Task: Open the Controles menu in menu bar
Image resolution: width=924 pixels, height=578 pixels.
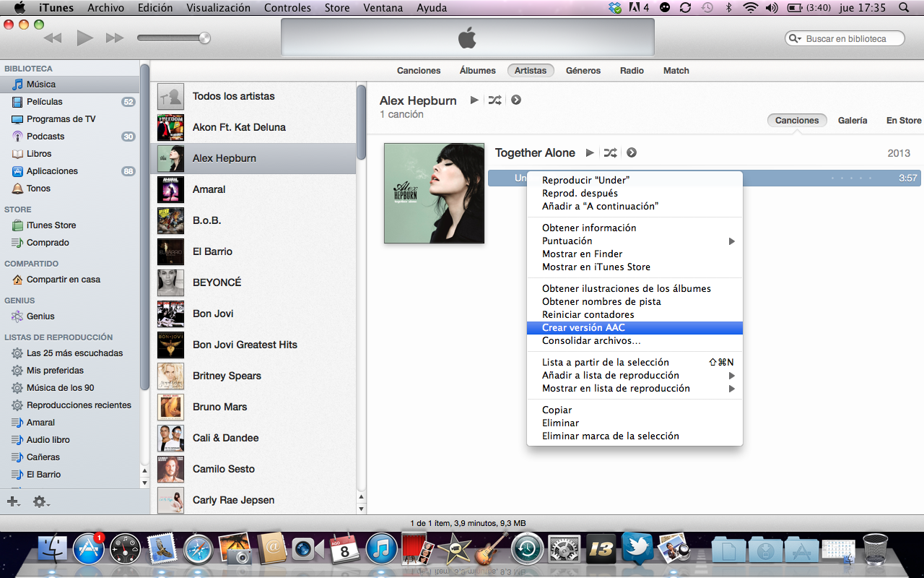Action: pos(287,8)
